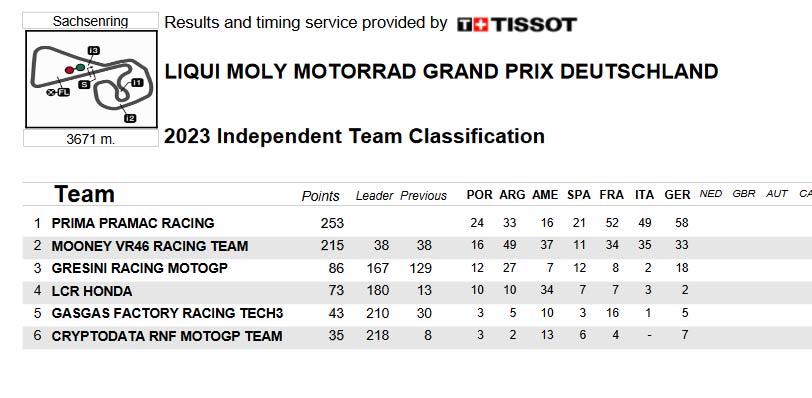
Task: Click the red dot on circuit map
Action: point(69,70)
